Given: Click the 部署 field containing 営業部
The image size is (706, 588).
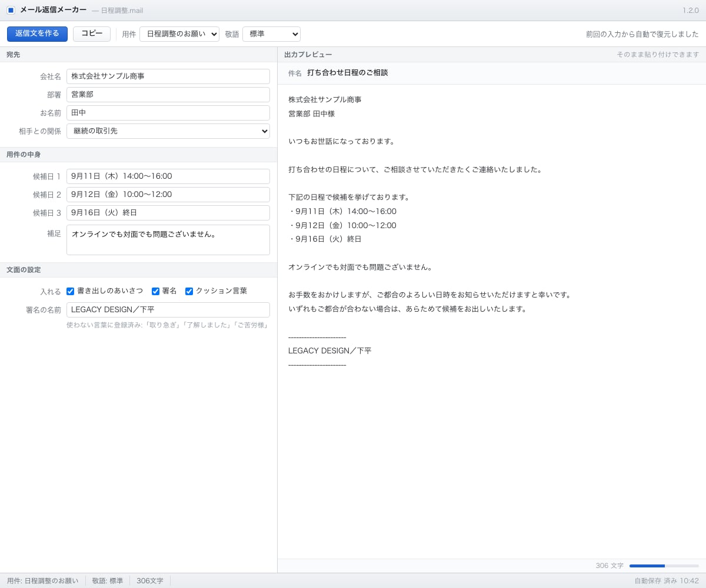Looking at the screenshot, I should (x=168, y=95).
